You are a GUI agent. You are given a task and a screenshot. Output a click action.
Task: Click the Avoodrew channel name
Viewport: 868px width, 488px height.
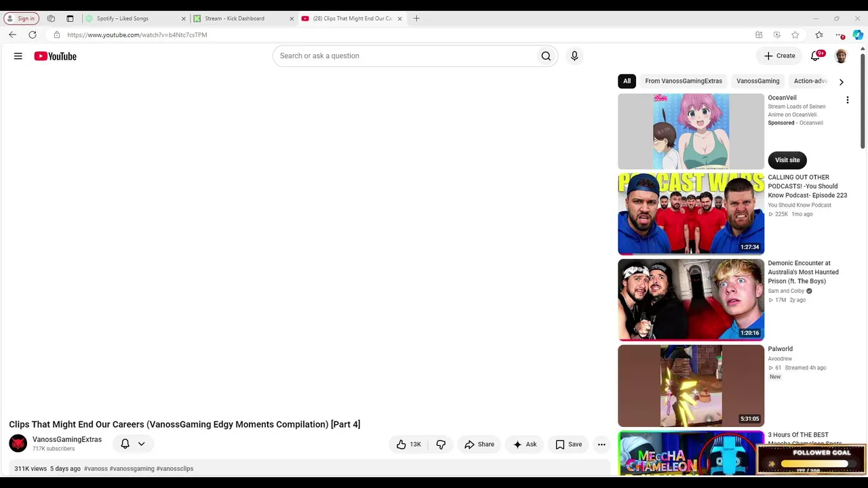click(780, 359)
